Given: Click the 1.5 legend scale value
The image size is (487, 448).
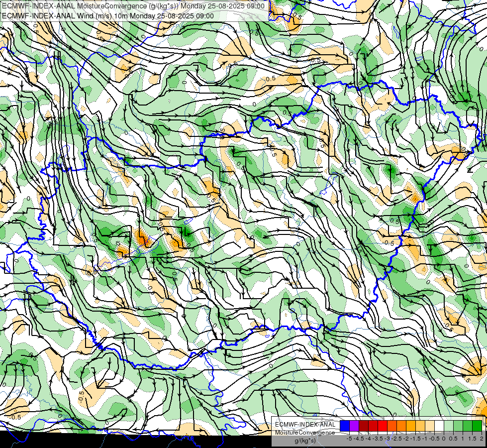Looking at the screenshot, I should click(x=472, y=439).
